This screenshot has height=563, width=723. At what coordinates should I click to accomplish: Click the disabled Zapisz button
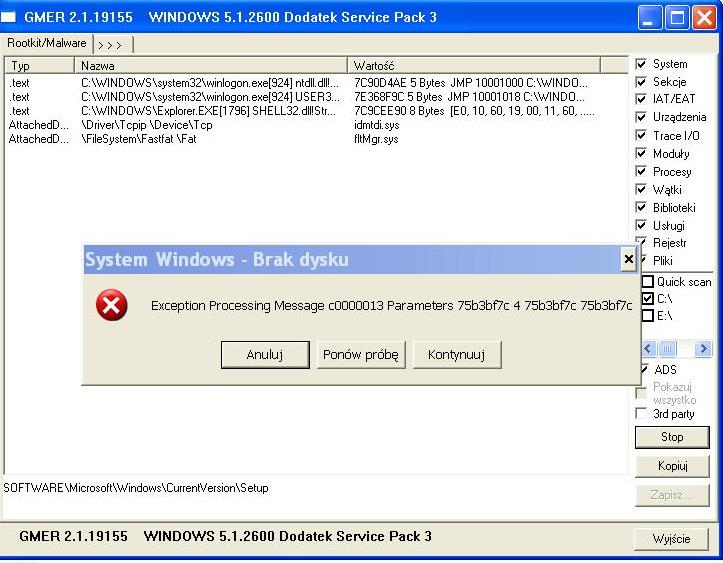click(x=672, y=495)
